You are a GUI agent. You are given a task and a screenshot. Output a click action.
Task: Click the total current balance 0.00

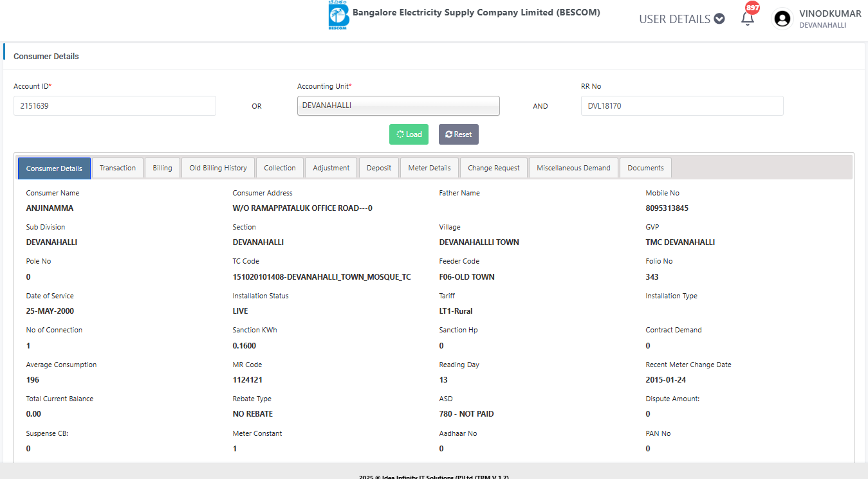pyautogui.click(x=33, y=414)
